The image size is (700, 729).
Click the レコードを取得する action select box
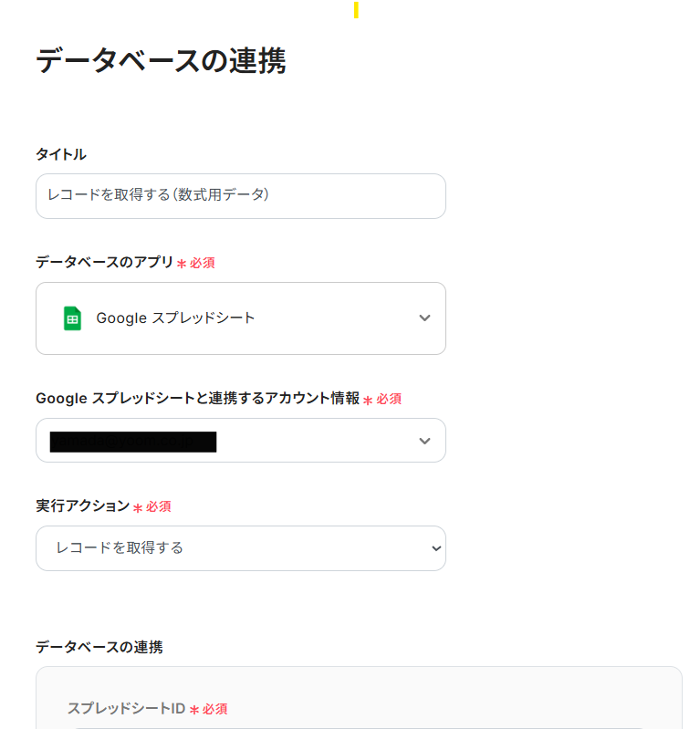coord(240,548)
